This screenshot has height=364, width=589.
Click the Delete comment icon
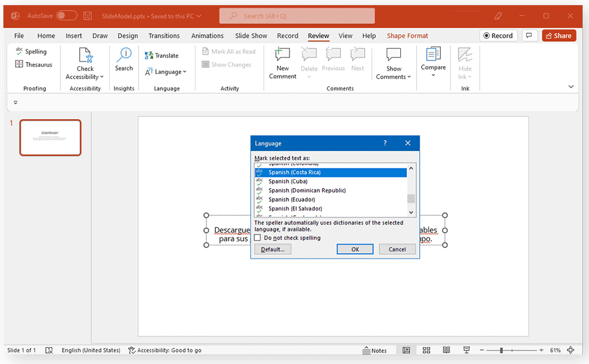coord(309,55)
